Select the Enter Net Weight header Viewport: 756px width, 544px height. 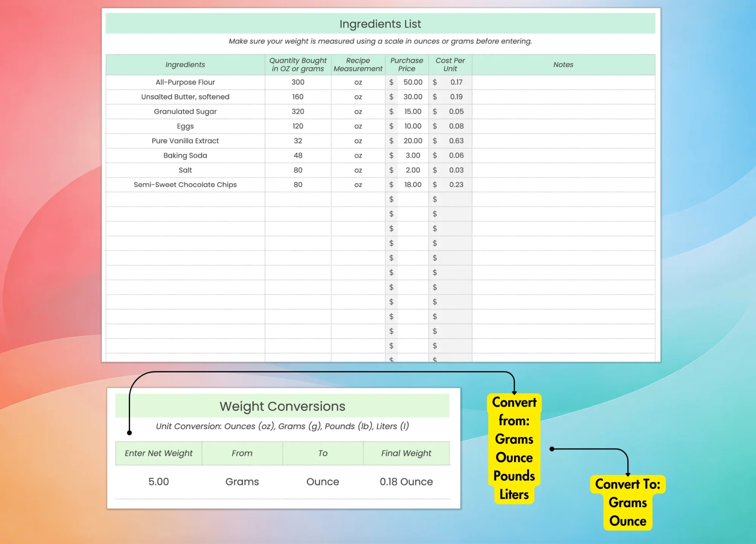coord(158,453)
